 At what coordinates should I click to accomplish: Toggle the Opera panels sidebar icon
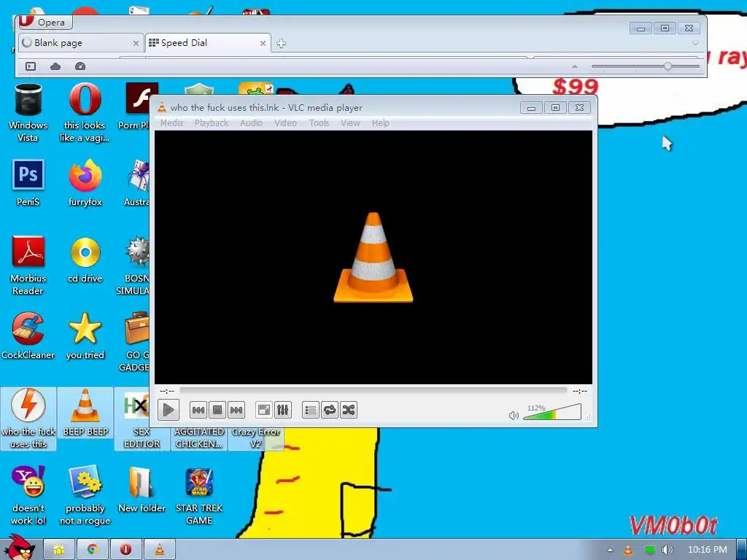31,66
